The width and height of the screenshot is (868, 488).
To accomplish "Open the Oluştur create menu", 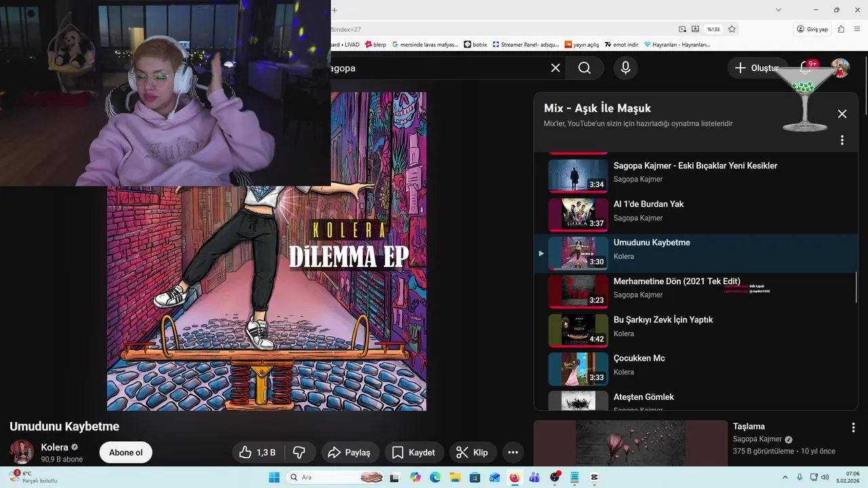I will (x=758, y=68).
